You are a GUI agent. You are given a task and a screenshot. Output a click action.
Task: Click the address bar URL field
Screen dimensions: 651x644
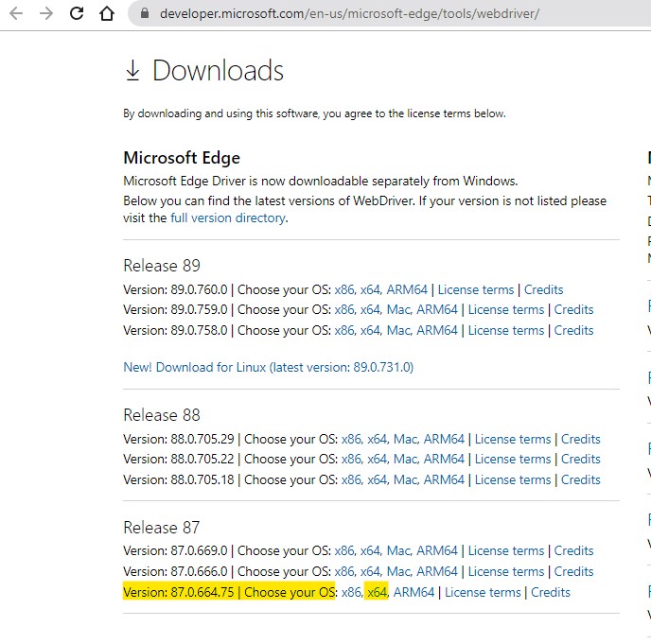[x=350, y=14]
